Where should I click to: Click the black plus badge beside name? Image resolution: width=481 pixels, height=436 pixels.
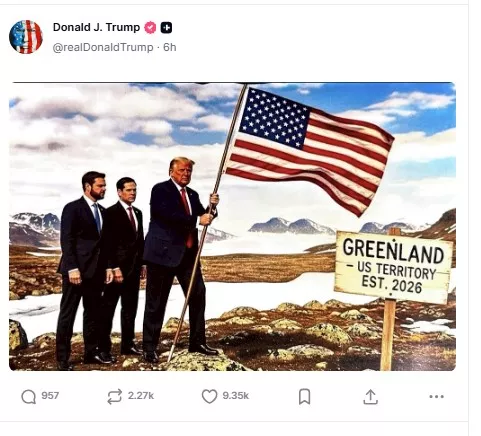pos(166,28)
